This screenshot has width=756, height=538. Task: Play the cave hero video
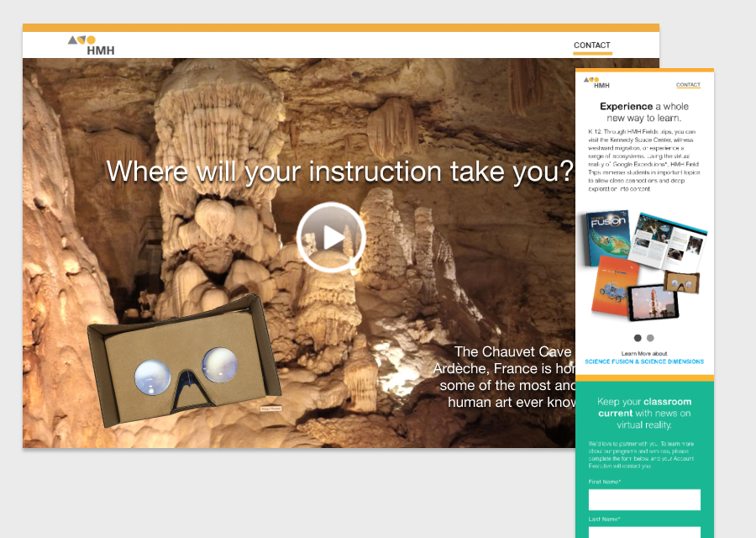(331, 237)
